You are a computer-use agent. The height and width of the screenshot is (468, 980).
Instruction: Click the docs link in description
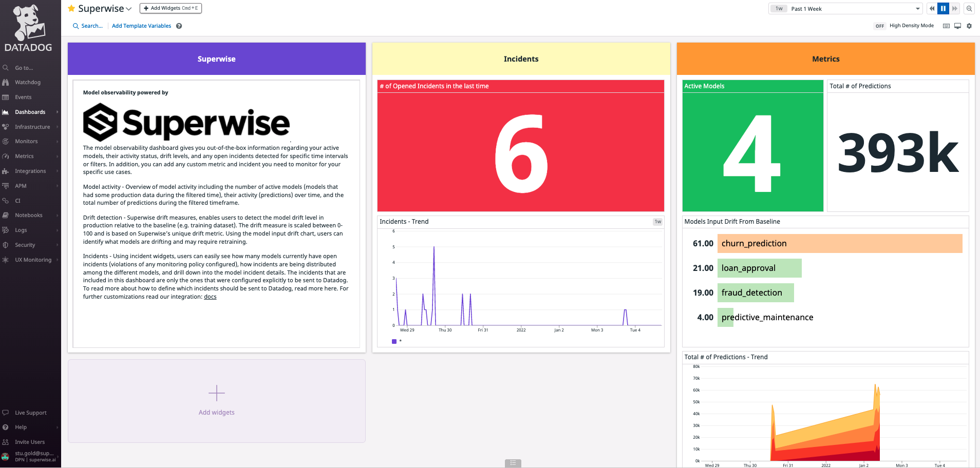tap(210, 297)
